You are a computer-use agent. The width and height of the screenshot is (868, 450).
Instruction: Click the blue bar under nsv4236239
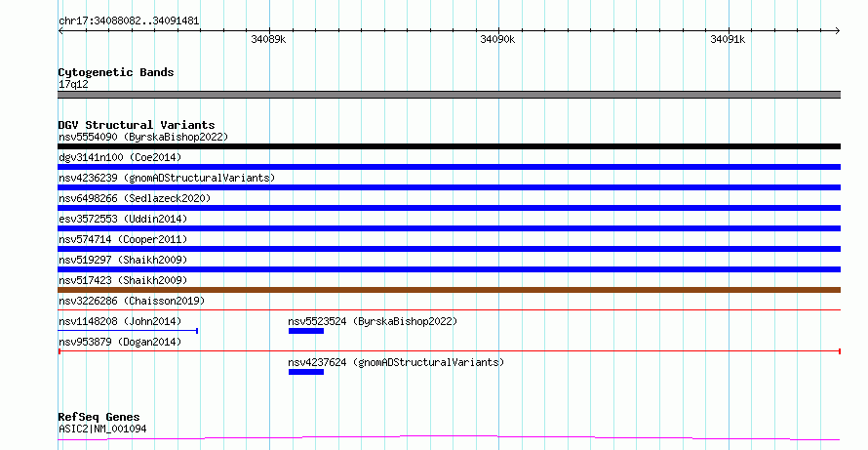point(449,187)
